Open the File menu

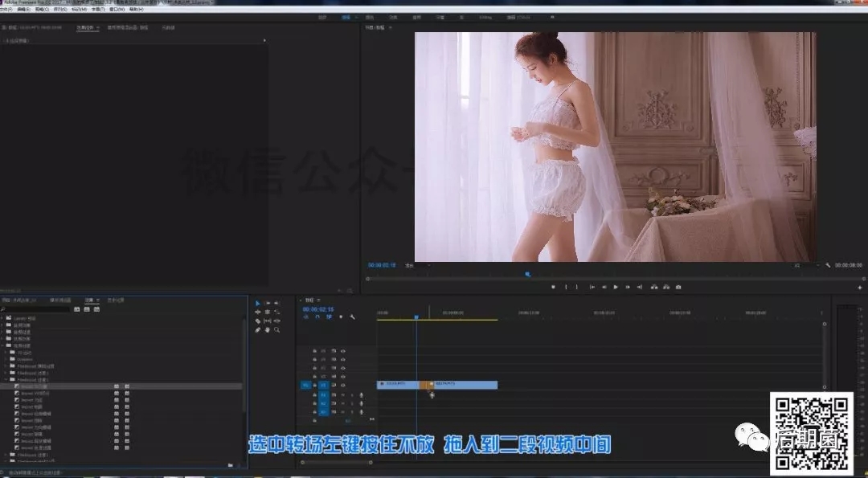click(x=6, y=10)
